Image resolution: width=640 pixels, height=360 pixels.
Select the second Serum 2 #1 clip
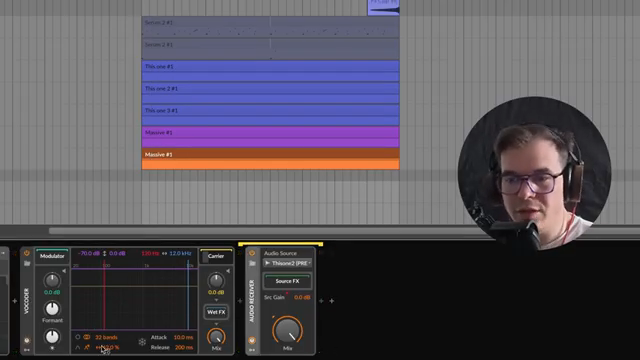click(x=270, y=49)
